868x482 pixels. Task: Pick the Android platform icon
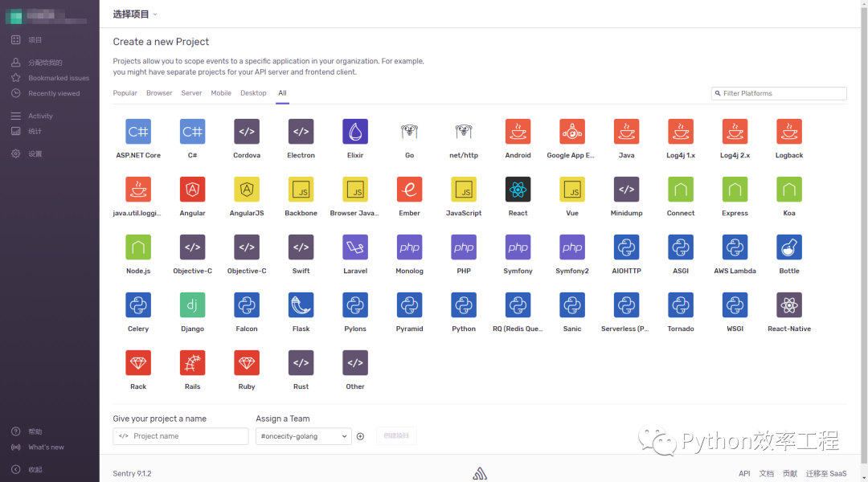(518, 132)
